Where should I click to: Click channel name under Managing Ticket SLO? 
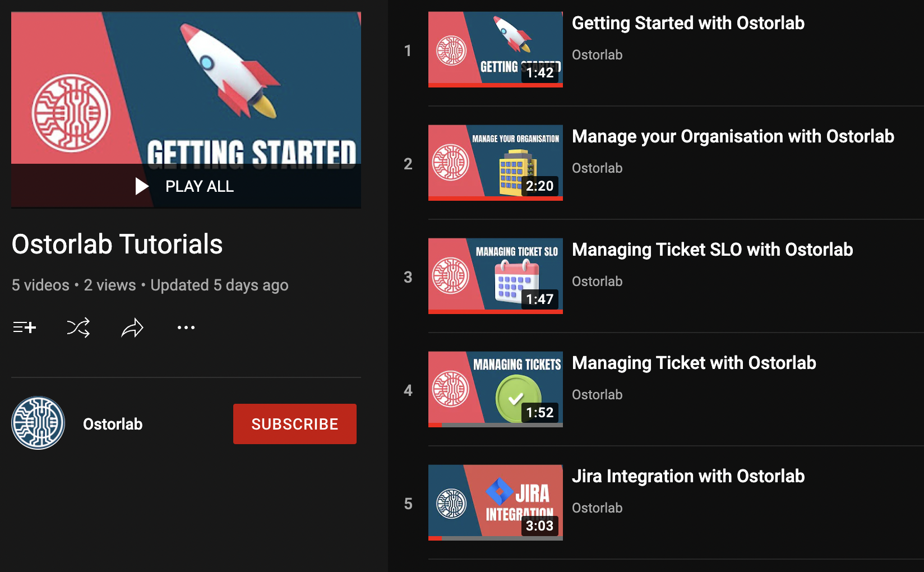pyautogui.click(x=597, y=282)
